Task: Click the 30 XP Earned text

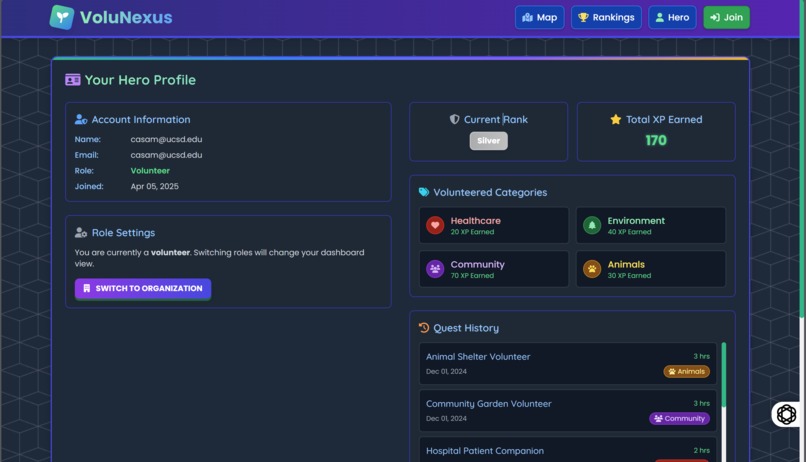Action: (629, 275)
